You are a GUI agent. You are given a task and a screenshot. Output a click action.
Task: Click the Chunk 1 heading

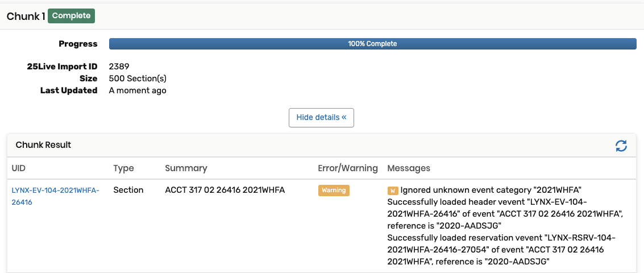26,16
